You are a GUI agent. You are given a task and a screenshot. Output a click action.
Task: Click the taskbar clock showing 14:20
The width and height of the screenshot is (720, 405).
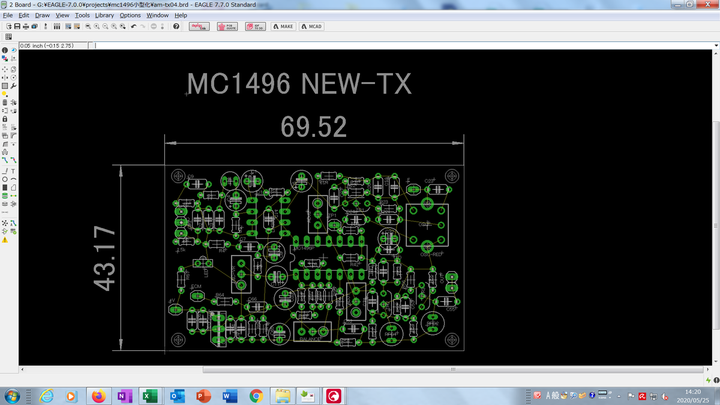pyautogui.click(x=693, y=396)
